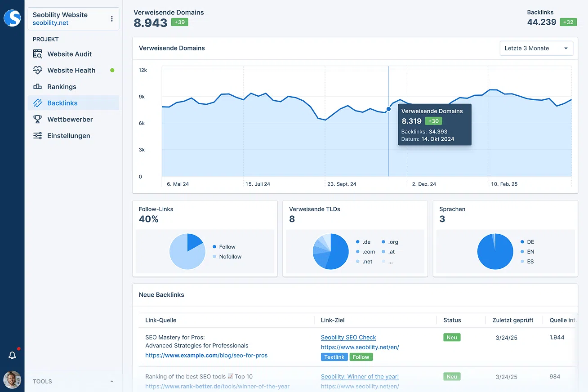Image resolution: width=588 pixels, height=392 pixels.
Task: Open the Einstellungen section
Action: pyautogui.click(x=70, y=135)
